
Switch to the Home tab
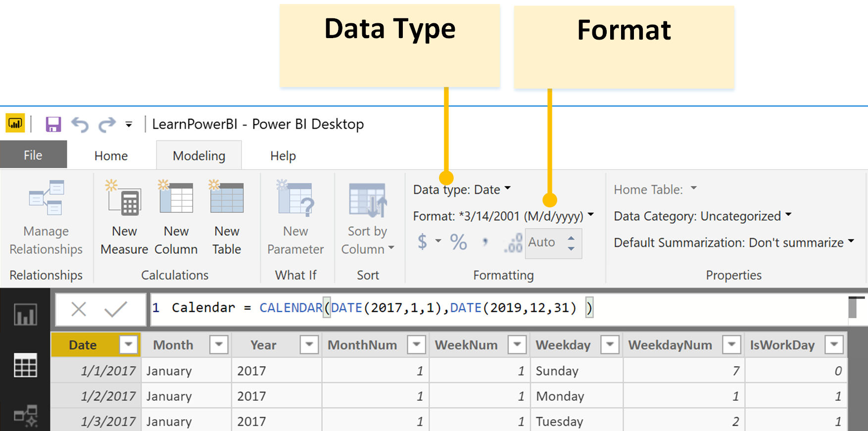coord(111,156)
